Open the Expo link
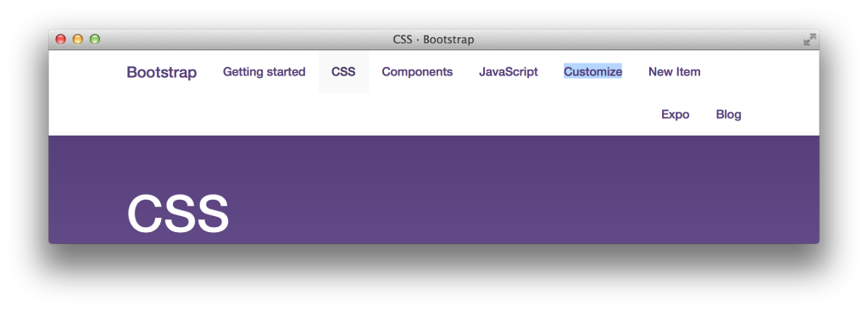This screenshot has height=311, width=868. tap(676, 114)
